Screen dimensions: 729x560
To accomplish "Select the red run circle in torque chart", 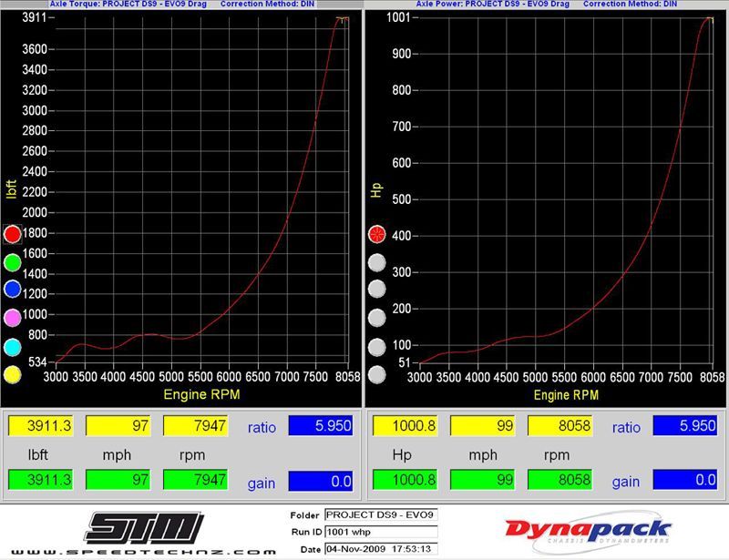I will pyautogui.click(x=12, y=234).
